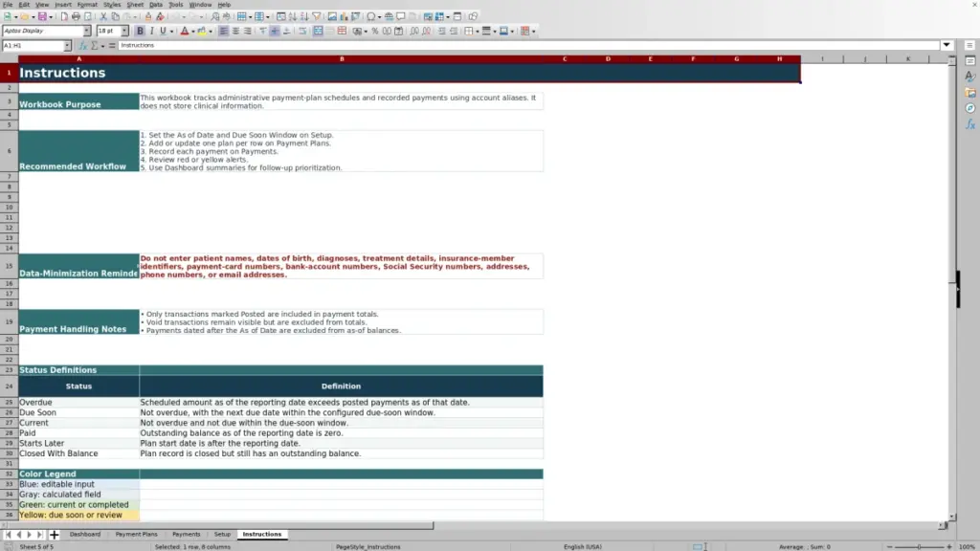This screenshot has height=551, width=980.
Task: Open the Name Box dropdown arrow
Action: pos(67,46)
